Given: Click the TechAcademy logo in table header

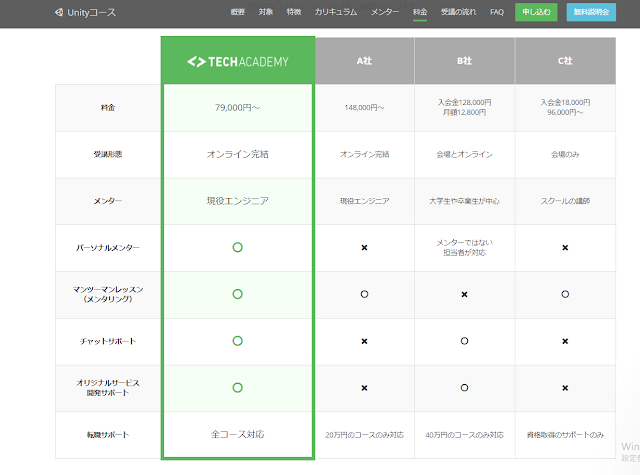Looking at the screenshot, I should (x=238, y=62).
